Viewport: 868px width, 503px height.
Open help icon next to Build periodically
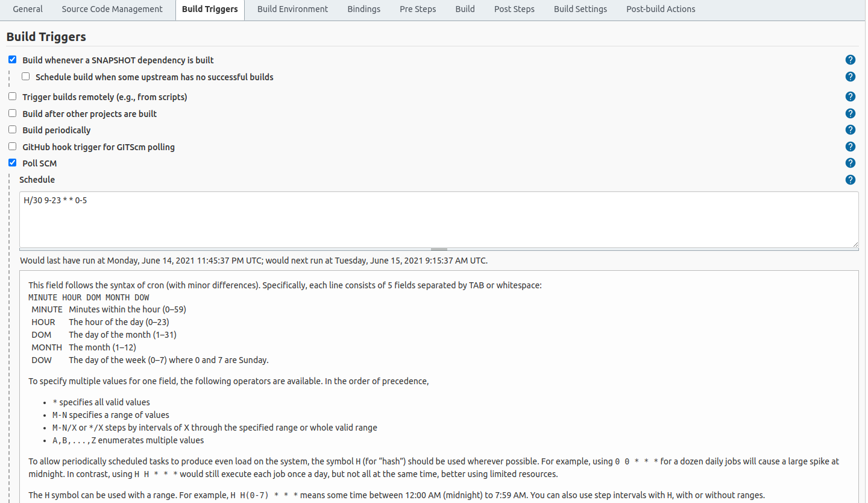(850, 130)
